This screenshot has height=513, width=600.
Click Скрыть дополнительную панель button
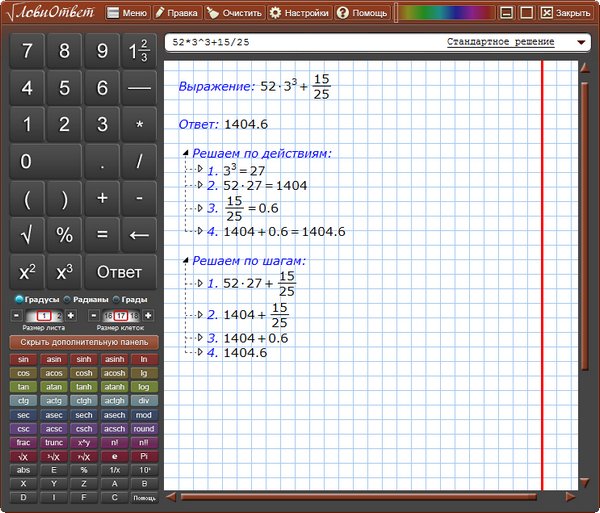click(82, 341)
